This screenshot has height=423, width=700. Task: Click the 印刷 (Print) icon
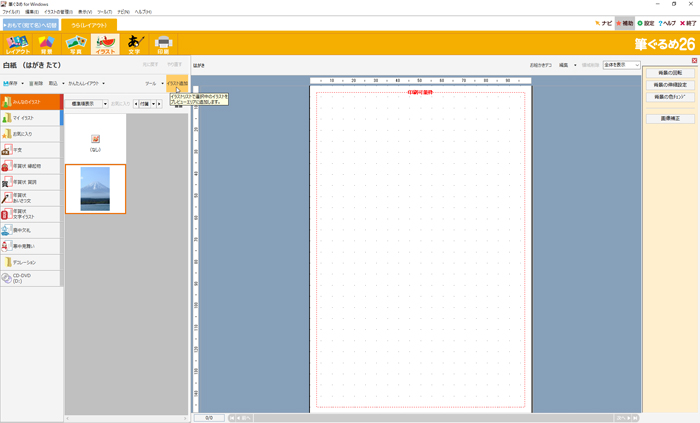pyautogui.click(x=164, y=43)
